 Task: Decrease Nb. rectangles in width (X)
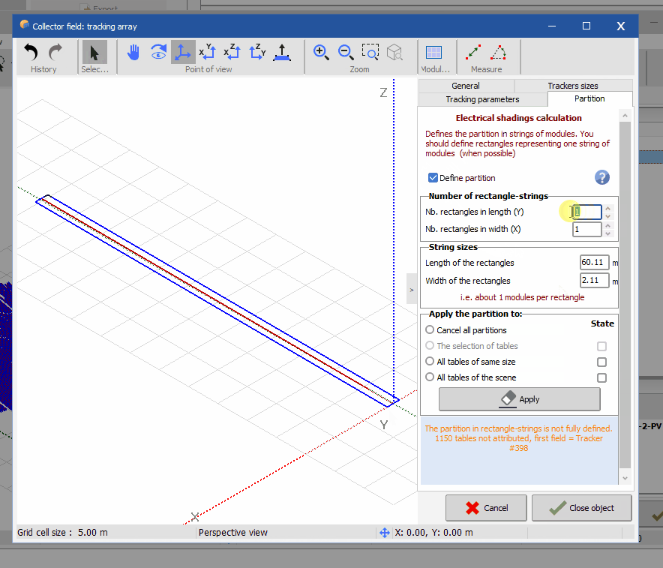(x=608, y=233)
